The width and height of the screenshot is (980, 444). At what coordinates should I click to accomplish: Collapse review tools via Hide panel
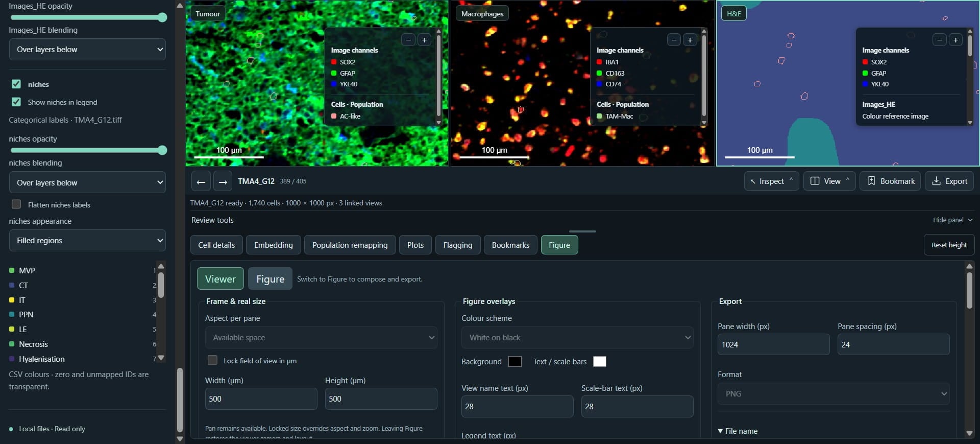pyautogui.click(x=952, y=220)
